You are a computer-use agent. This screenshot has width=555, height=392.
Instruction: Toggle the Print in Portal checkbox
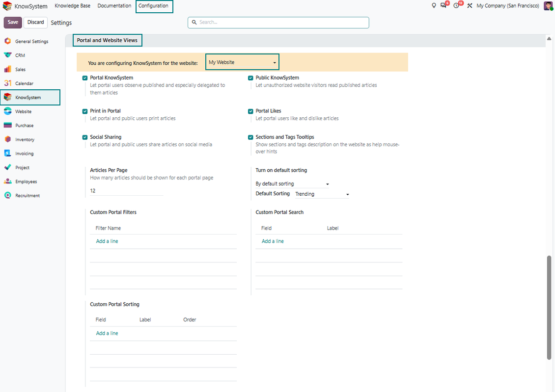85,111
